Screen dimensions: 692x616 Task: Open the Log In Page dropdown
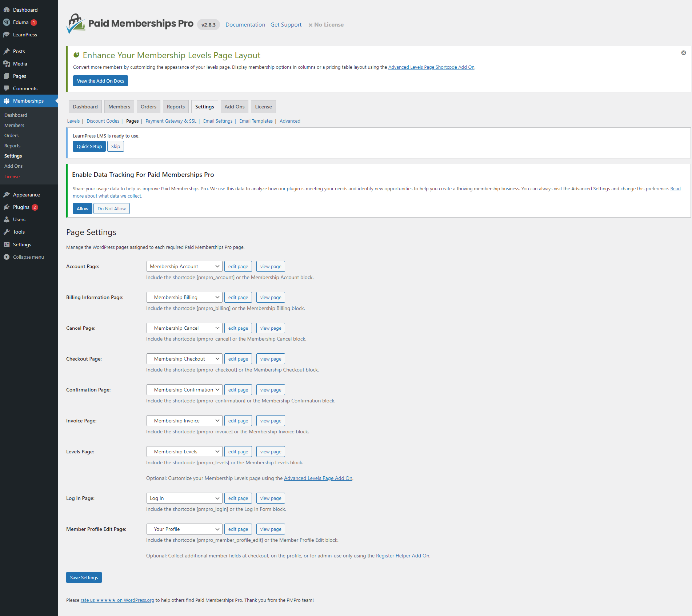pos(184,498)
